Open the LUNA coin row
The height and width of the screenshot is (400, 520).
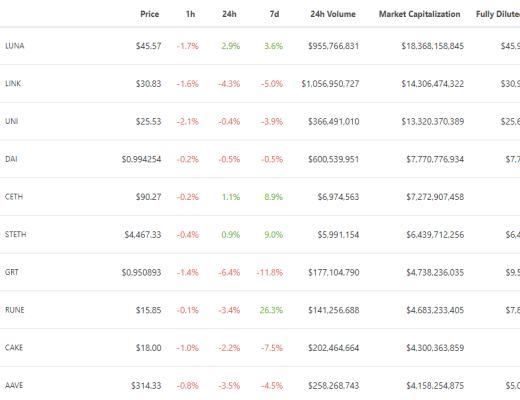click(x=260, y=46)
